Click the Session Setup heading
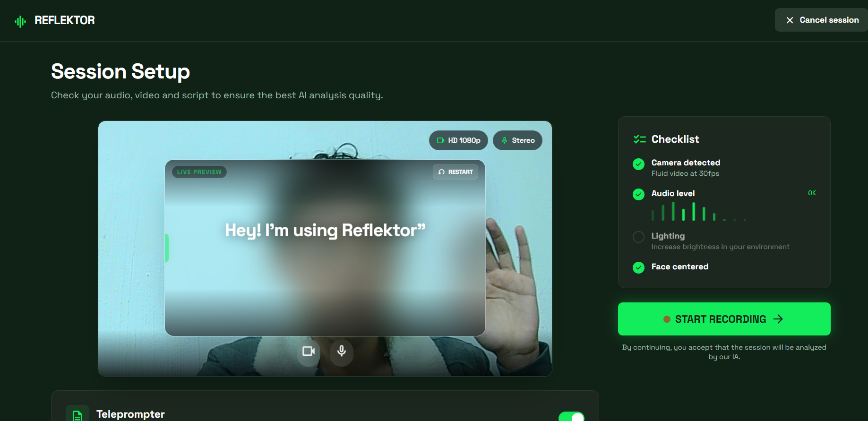 click(x=120, y=71)
